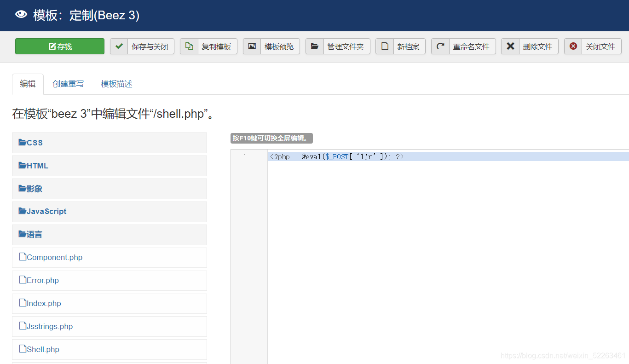The width and height of the screenshot is (629, 364).
Task: Switch to the 编辑 tab
Action: [28, 84]
